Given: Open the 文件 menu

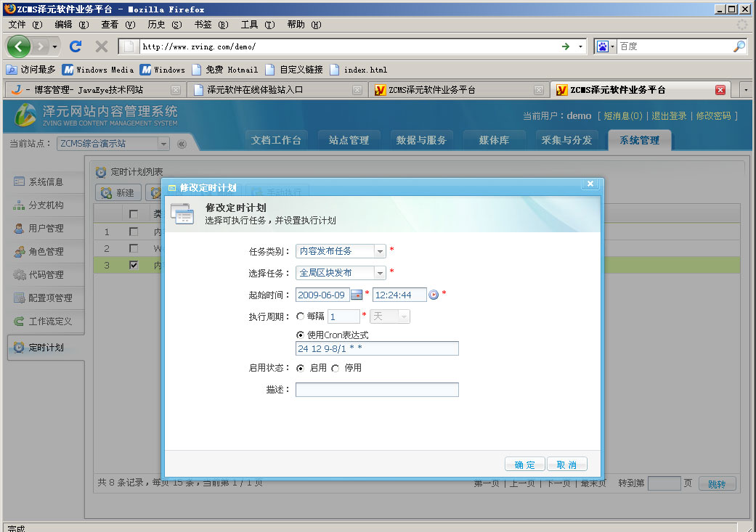Looking at the screenshot, I should point(25,25).
